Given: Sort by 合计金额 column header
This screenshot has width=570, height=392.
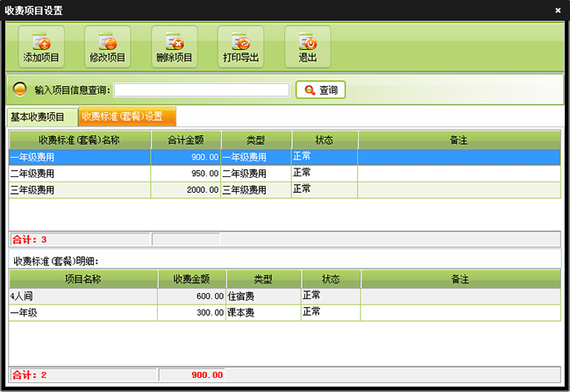Looking at the screenshot, I should click(x=185, y=140).
